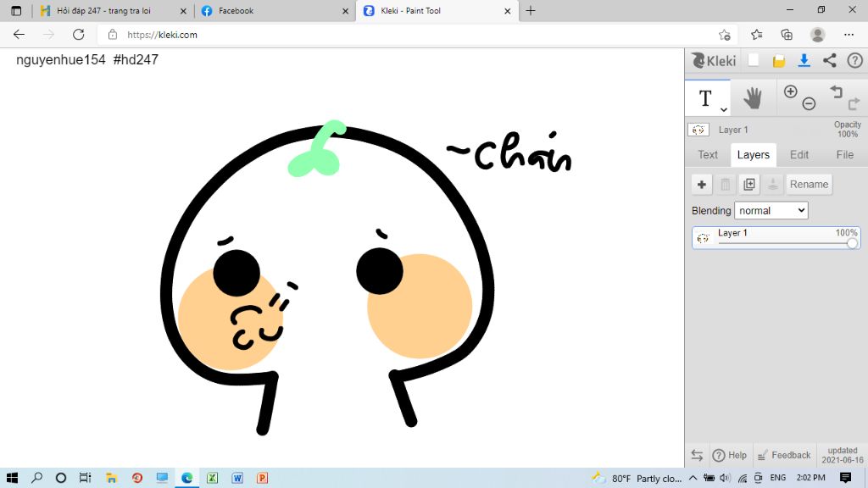Zoom out with the minus magnifier icon
This screenshot has width=868, height=488.
(809, 103)
